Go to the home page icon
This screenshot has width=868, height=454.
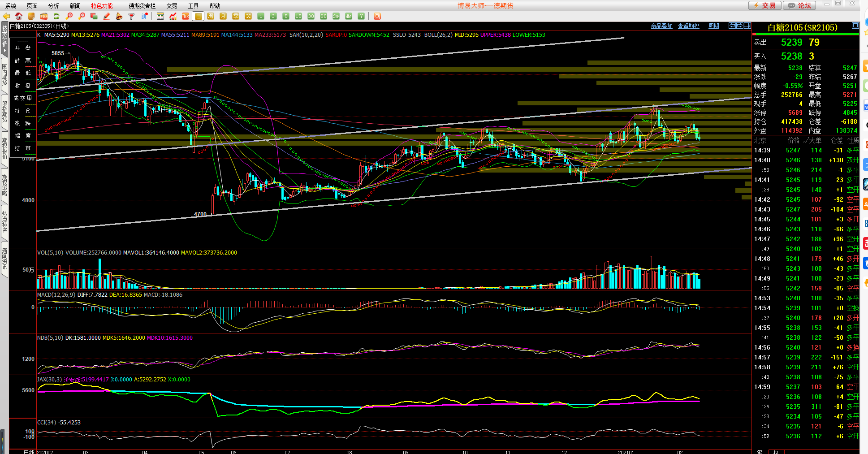pos(19,16)
